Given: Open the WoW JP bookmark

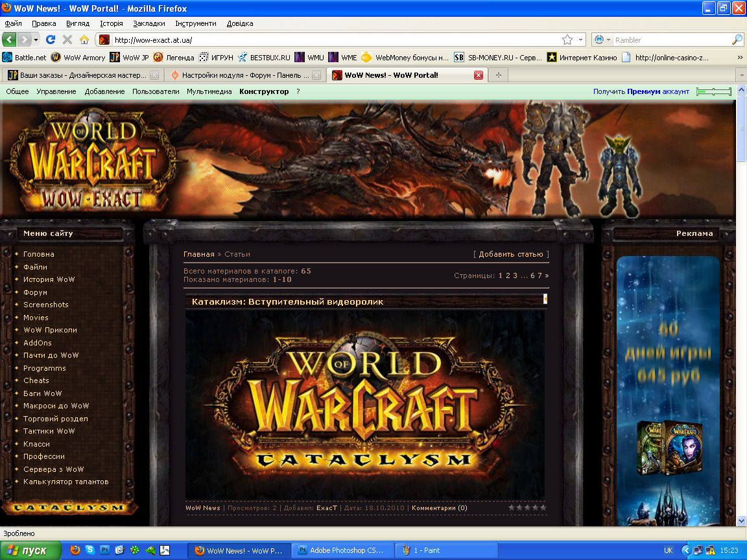Looking at the screenshot, I should point(130,58).
